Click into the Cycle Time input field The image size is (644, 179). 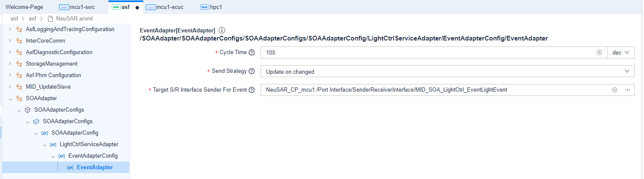(x=425, y=52)
